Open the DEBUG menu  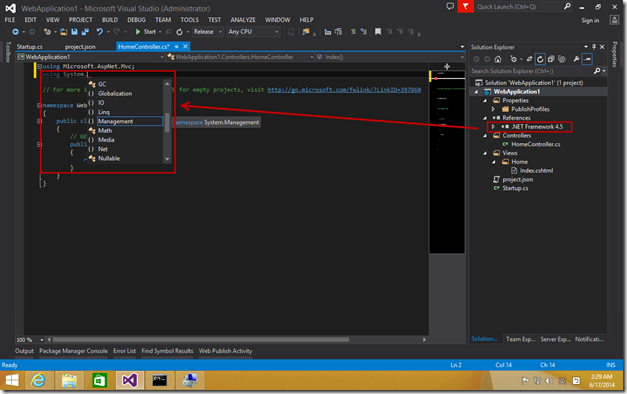point(136,20)
